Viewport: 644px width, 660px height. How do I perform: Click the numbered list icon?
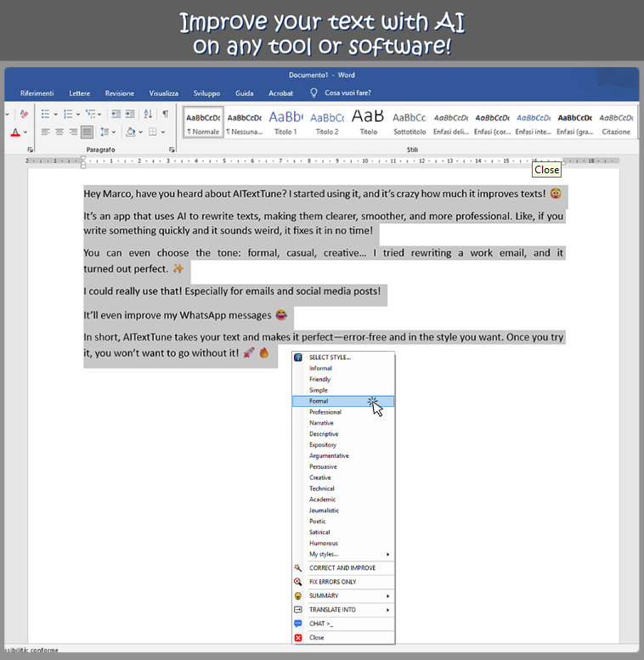pos(68,114)
